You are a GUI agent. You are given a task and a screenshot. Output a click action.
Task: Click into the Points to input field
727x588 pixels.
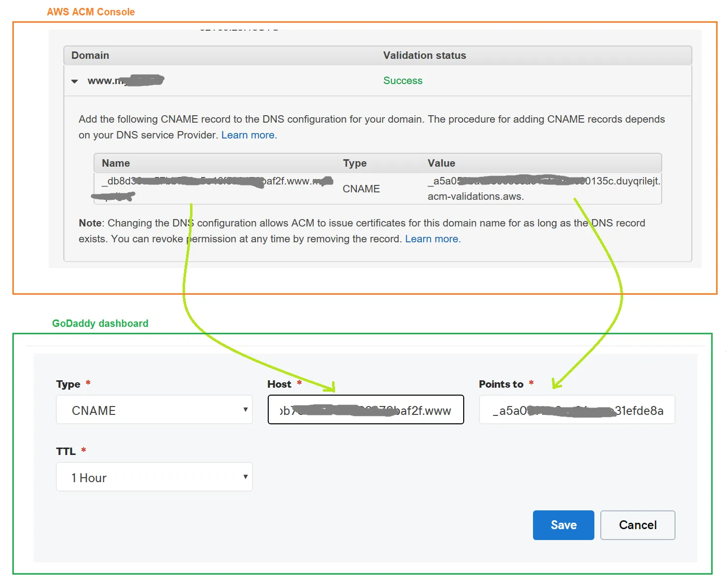tap(577, 409)
